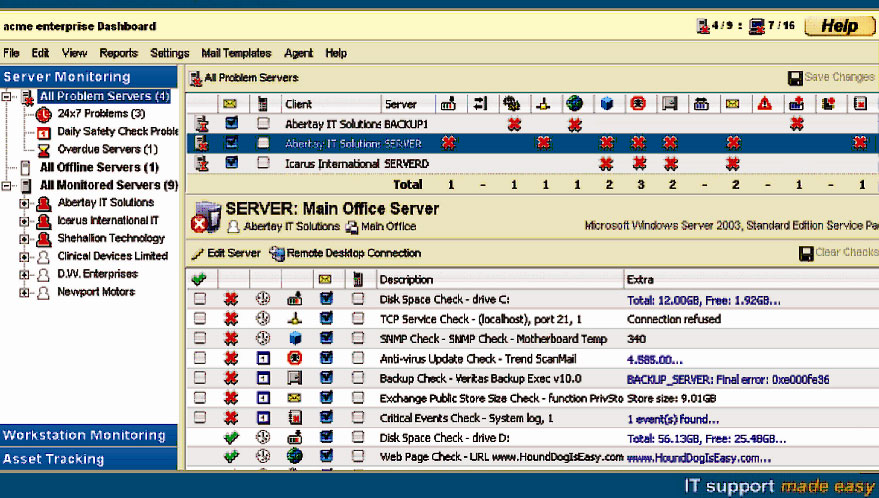Image resolution: width=879 pixels, height=498 pixels.
Task: Expand Abertay IT Solutions tree node
Action: [24, 203]
